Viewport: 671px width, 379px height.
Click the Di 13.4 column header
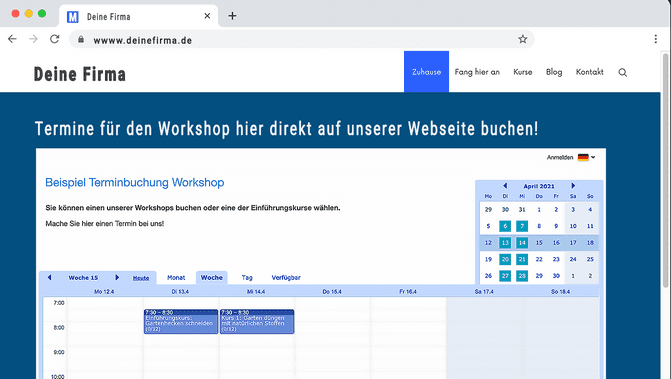[x=180, y=291]
